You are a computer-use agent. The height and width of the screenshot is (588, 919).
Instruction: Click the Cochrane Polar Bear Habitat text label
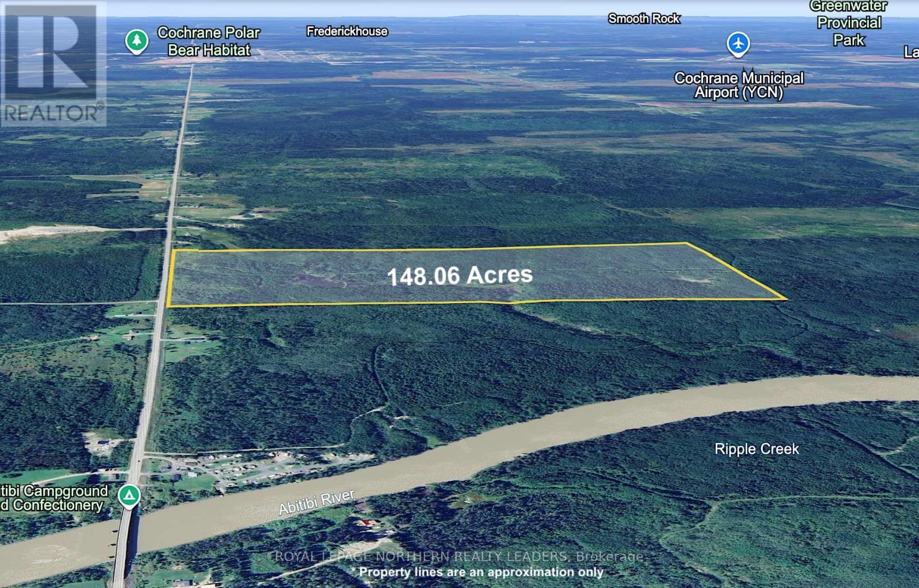(x=208, y=41)
